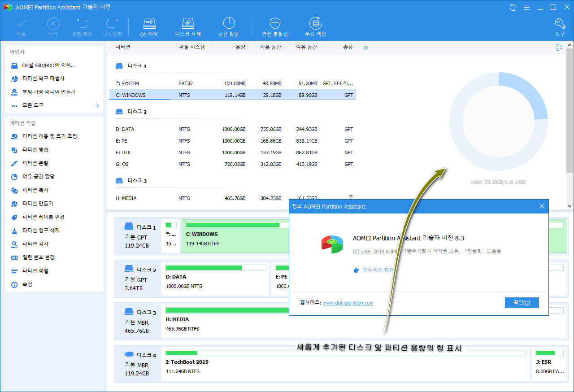This screenshot has width=574, height=392.
Task: Open the 도구 tools wrench menu
Action: tap(560, 27)
